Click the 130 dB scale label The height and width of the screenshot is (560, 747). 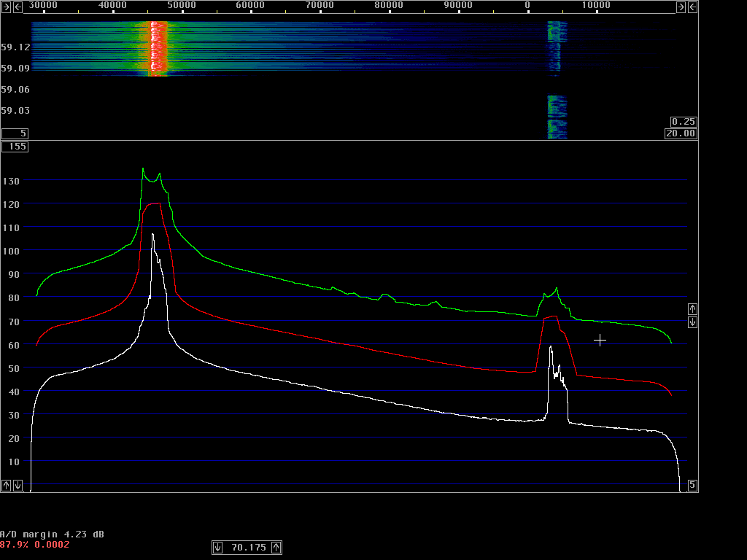(11, 182)
